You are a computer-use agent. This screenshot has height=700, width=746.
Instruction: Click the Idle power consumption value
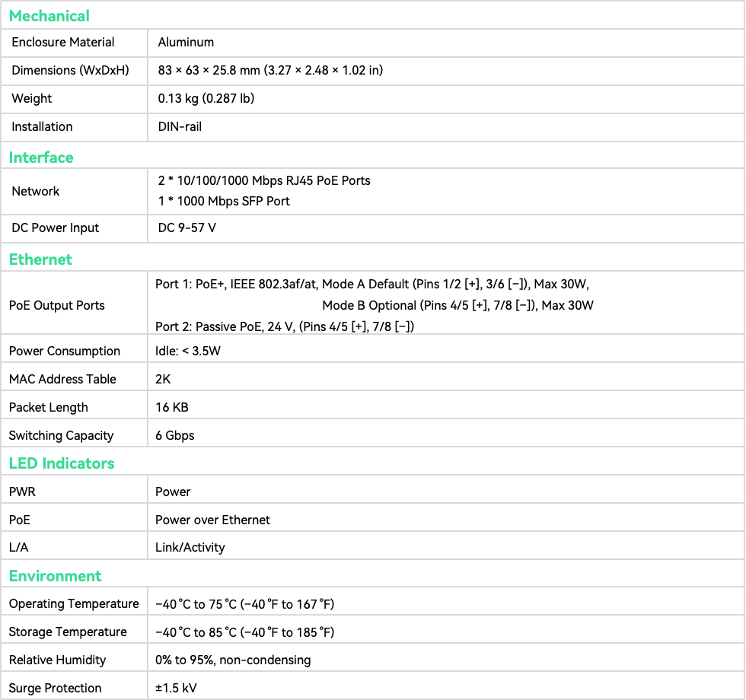click(x=188, y=352)
